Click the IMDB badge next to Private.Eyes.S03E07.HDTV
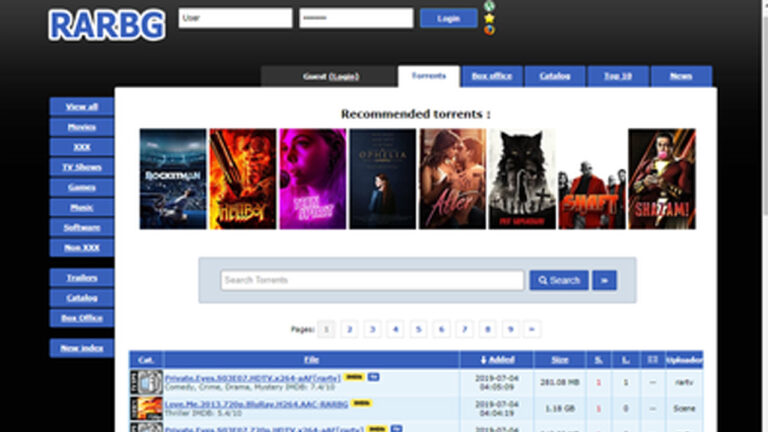The width and height of the screenshot is (768, 432). point(354,377)
